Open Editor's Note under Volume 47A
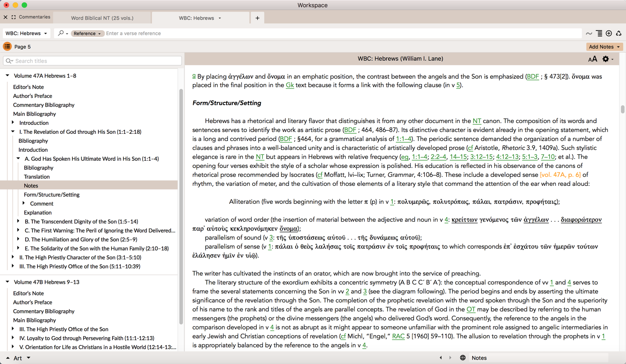Image resolution: width=626 pixels, height=364 pixels. click(x=28, y=87)
